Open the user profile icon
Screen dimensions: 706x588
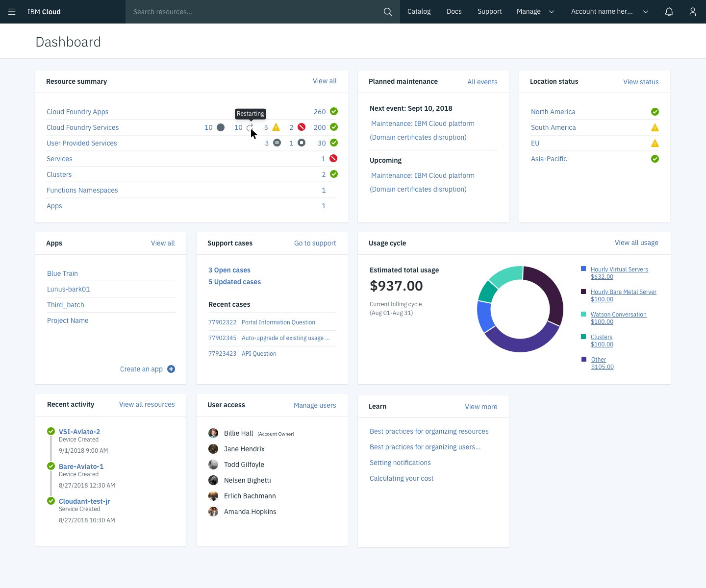tap(693, 12)
